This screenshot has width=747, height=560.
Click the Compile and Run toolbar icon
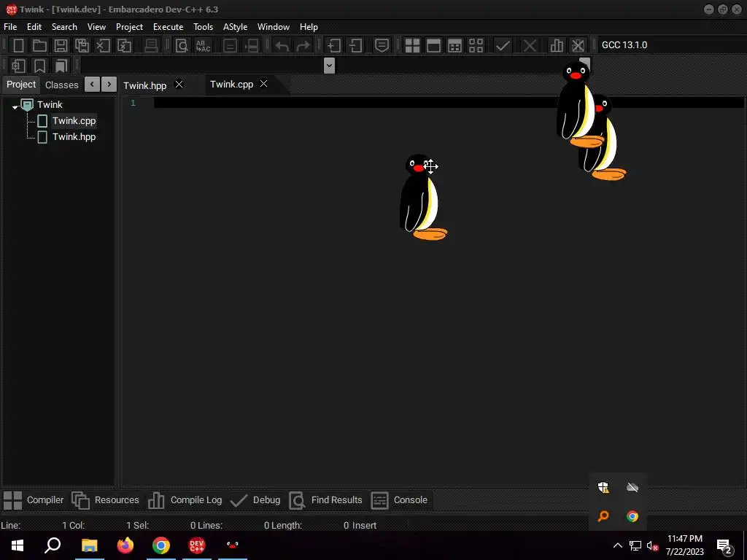[x=455, y=46]
